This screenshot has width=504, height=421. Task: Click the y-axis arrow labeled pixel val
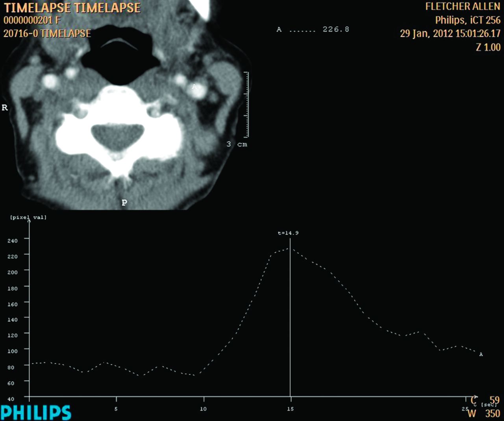click(29, 222)
